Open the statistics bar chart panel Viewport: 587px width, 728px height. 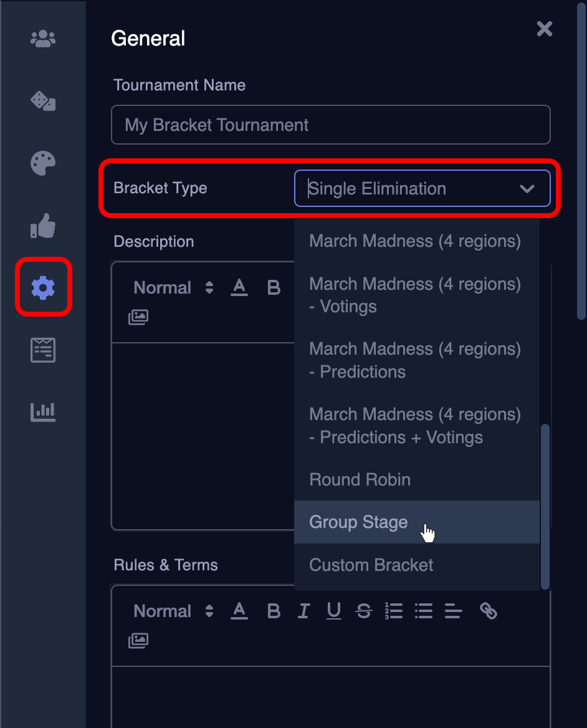(42, 411)
